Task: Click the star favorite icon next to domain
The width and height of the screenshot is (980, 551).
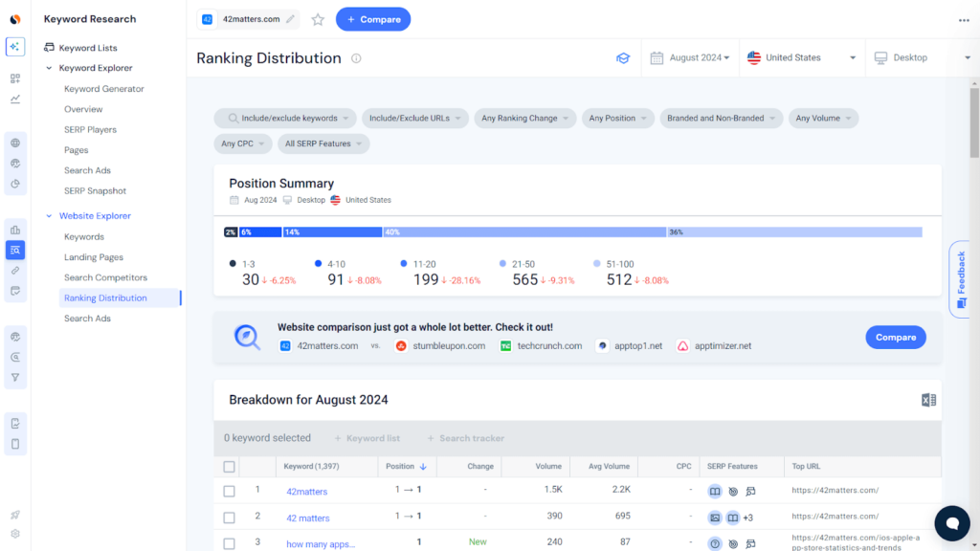Action: [x=318, y=19]
